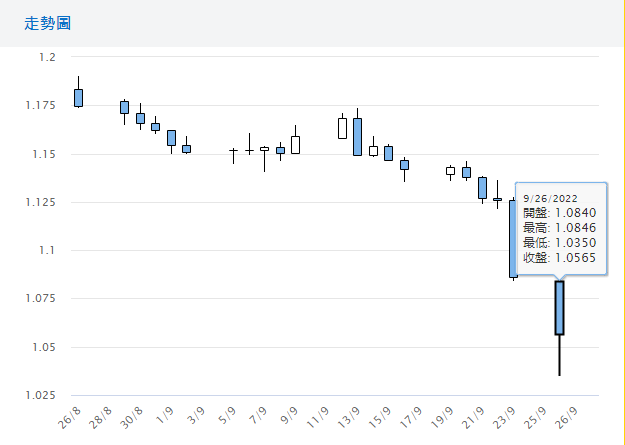
Task: Select the blue candlestick at 1/9
Action: (171, 138)
